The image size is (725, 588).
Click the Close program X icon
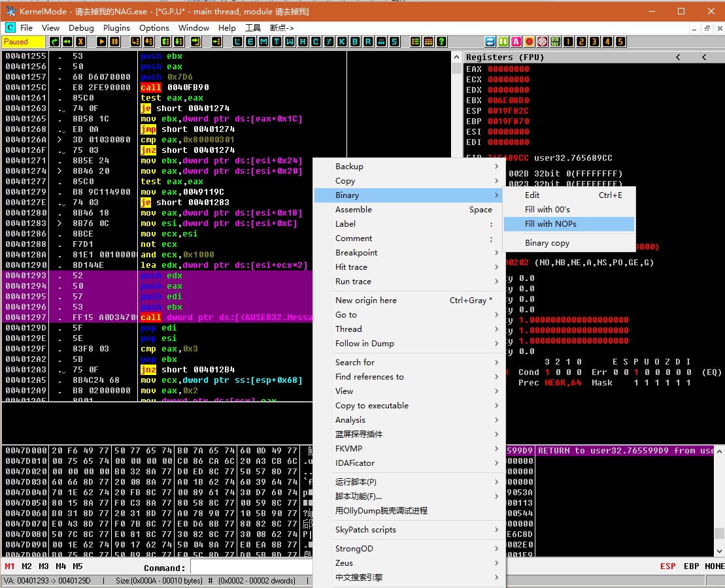(80, 42)
